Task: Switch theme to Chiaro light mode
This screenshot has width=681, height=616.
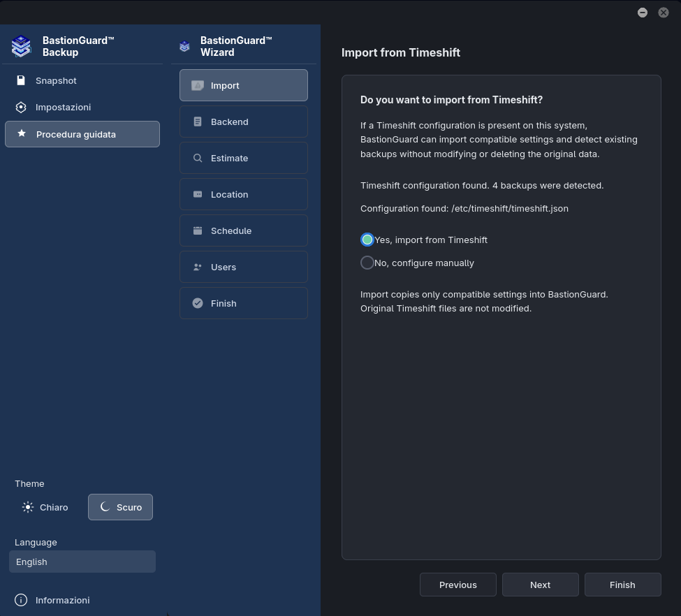Action: 45,507
